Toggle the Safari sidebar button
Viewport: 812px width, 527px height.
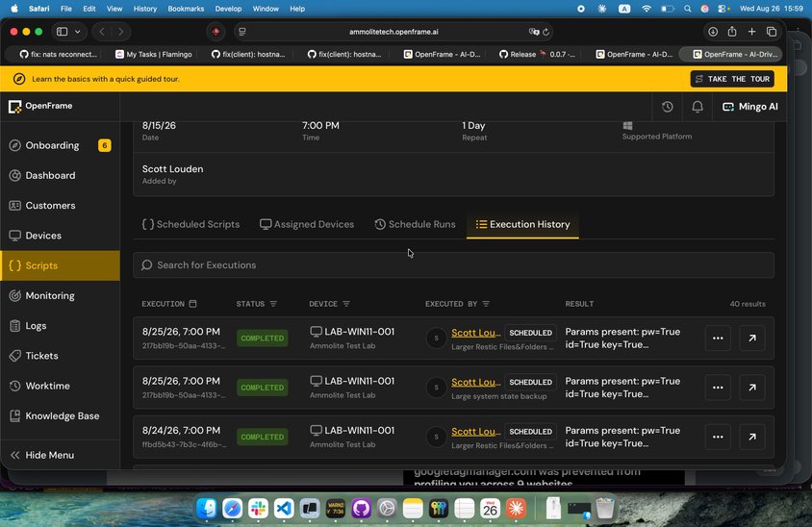[x=63, y=32]
